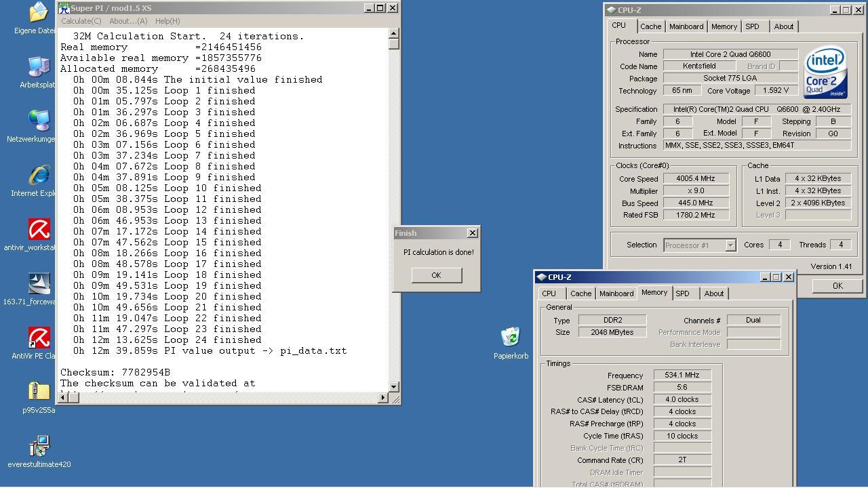Screen dimensions: 868x488
Task: Switch to Mainboard tab in lower CPU-Z window
Action: (616, 293)
